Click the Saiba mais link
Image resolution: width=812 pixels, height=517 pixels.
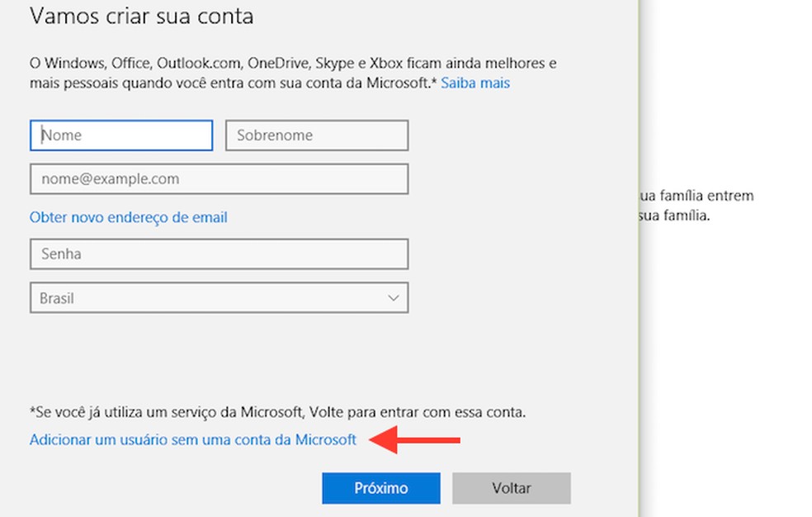point(475,83)
